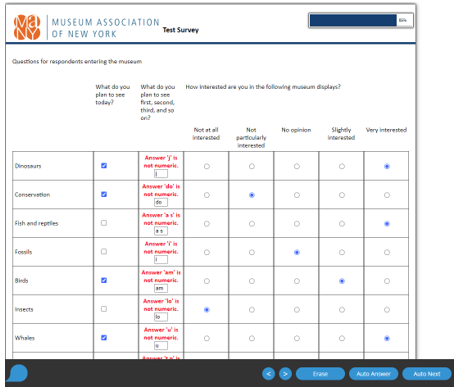Viewport: 466px width, 392px height.
Task: Click the "Answer 'am' is not numeric" error
Action: coord(161,276)
